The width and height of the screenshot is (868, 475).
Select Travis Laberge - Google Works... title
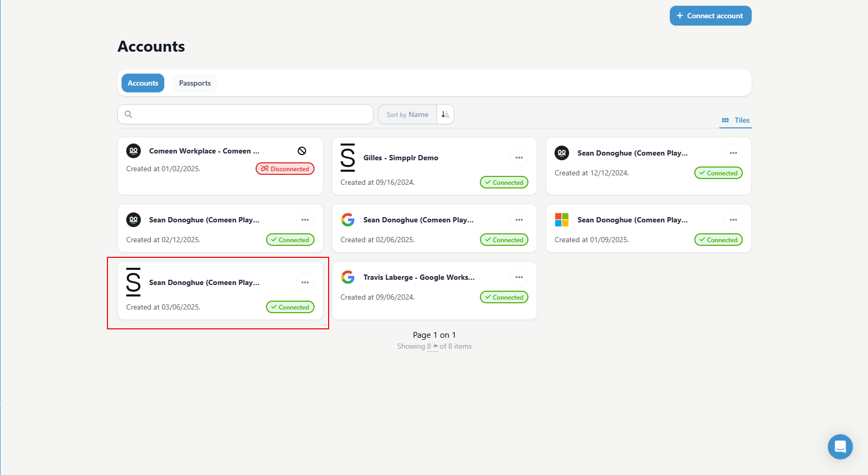click(419, 277)
